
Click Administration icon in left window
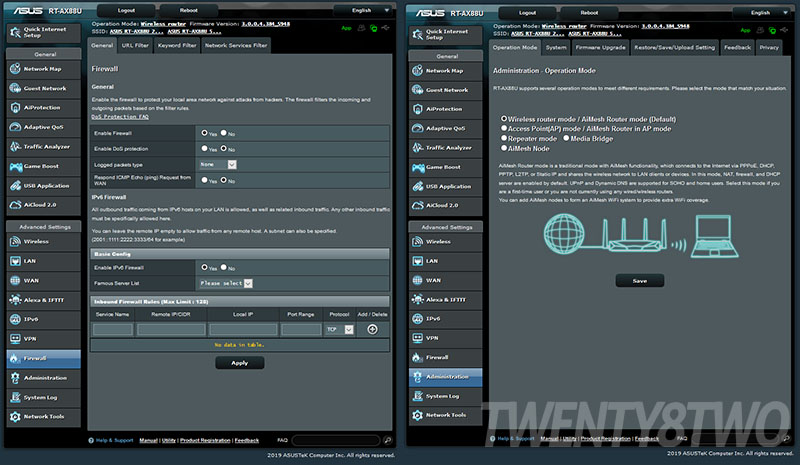pyautogui.click(x=15, y=378)
